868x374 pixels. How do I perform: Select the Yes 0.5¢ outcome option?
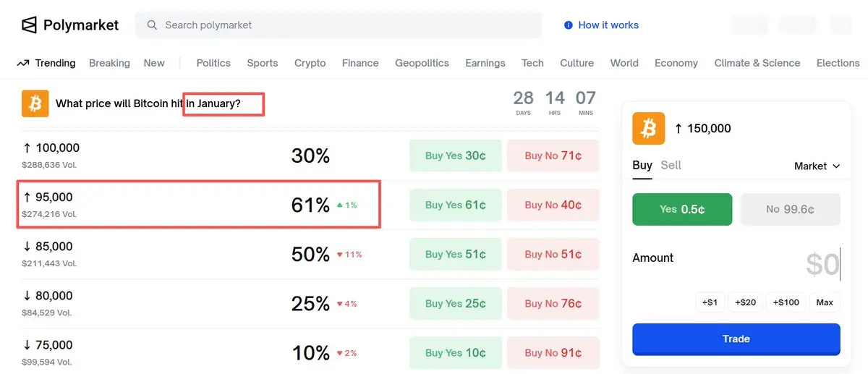point(682,209)
